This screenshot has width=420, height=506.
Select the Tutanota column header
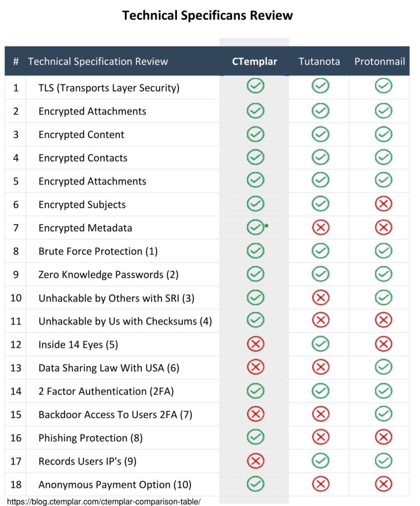pyautogui.click(x=319, y=61)
